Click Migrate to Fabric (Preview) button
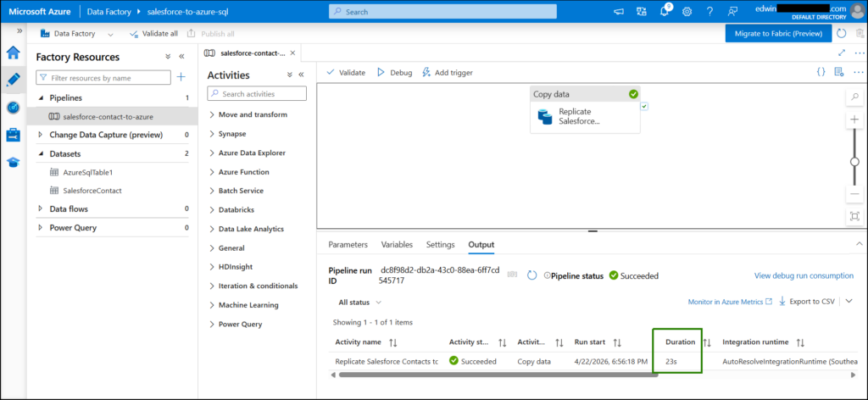The image size is (868, 400). click(x=778, y=33)
